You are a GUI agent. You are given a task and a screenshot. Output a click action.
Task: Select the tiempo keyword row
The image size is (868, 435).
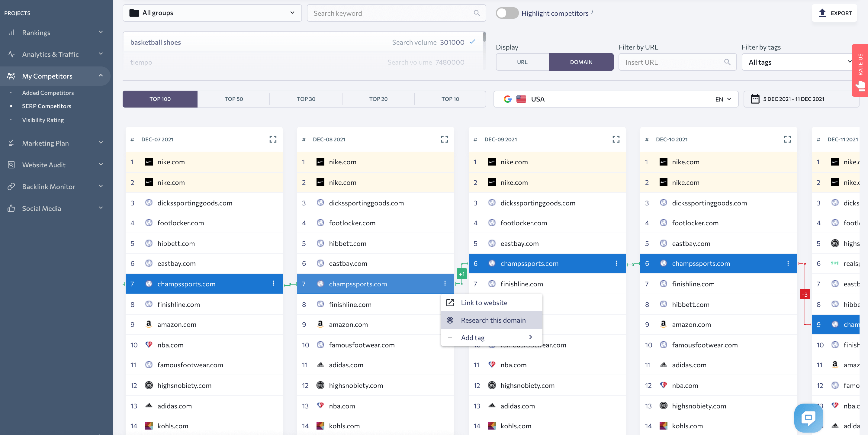click(303, 62)
